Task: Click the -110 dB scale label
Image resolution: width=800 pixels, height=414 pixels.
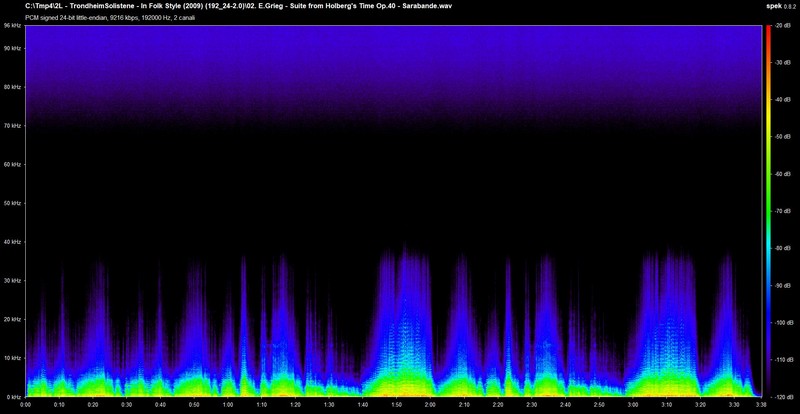Action: tap(785, 360)
